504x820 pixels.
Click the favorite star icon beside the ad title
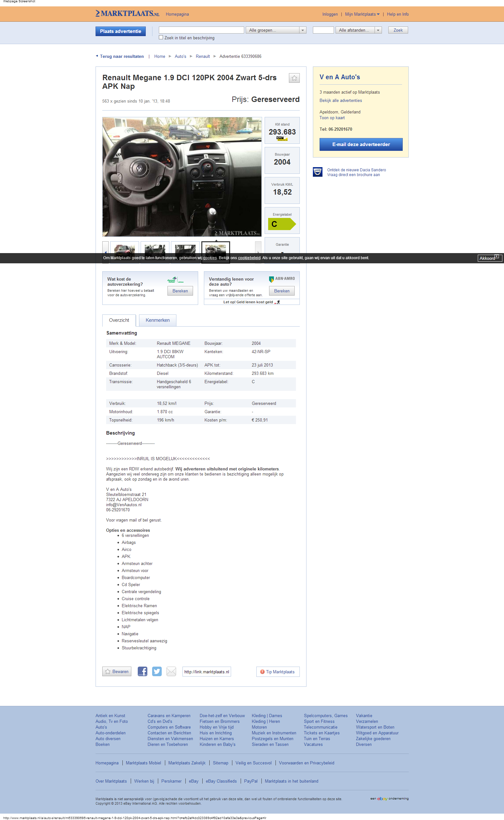[294, 78]
